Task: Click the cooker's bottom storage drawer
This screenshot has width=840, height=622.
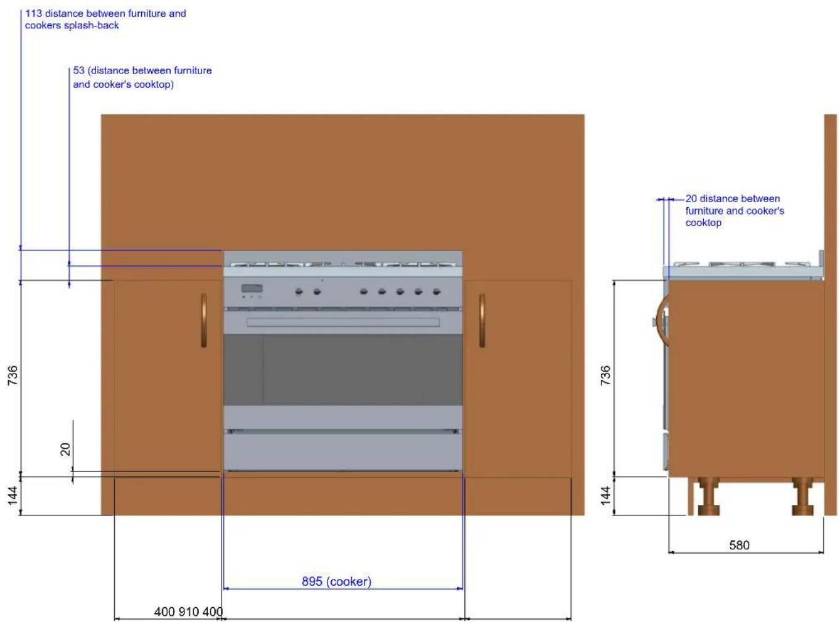Action: coord(343,452)
